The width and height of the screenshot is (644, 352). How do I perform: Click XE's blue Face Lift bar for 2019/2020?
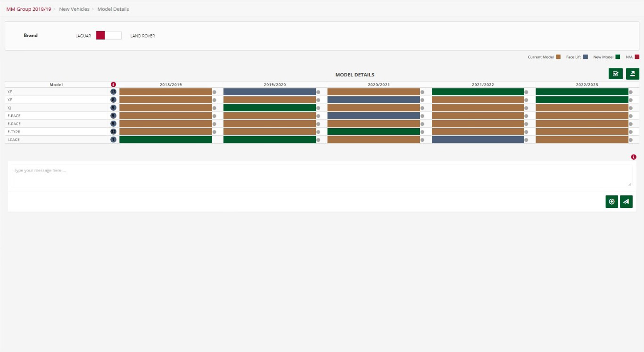[270, 92]
